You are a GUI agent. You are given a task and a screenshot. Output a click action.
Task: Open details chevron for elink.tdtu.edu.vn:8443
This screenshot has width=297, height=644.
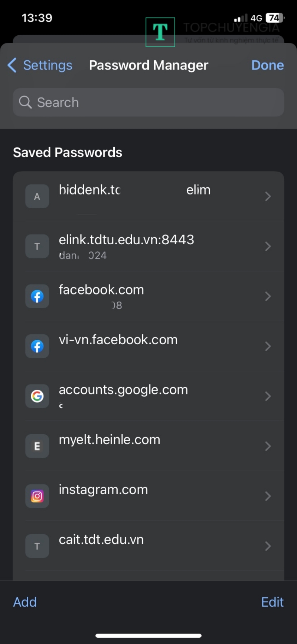(x=268, y=246)
